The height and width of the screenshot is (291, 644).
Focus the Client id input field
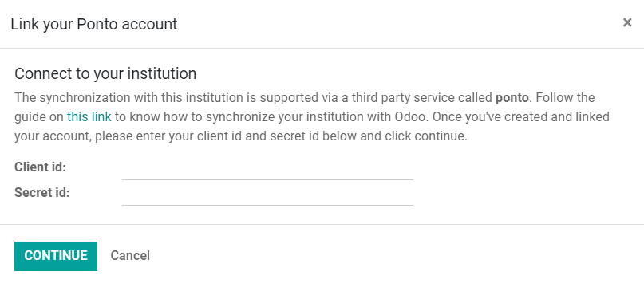point(267,171)
